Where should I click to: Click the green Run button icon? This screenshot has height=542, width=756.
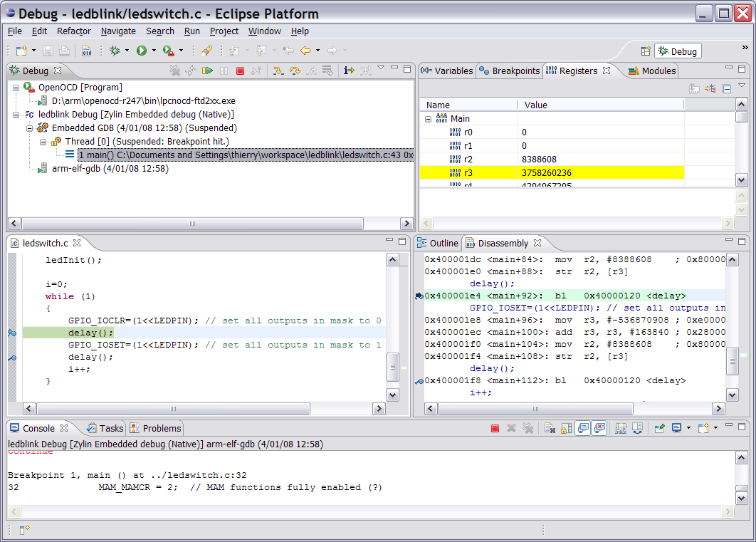click(x=141, y=51)
